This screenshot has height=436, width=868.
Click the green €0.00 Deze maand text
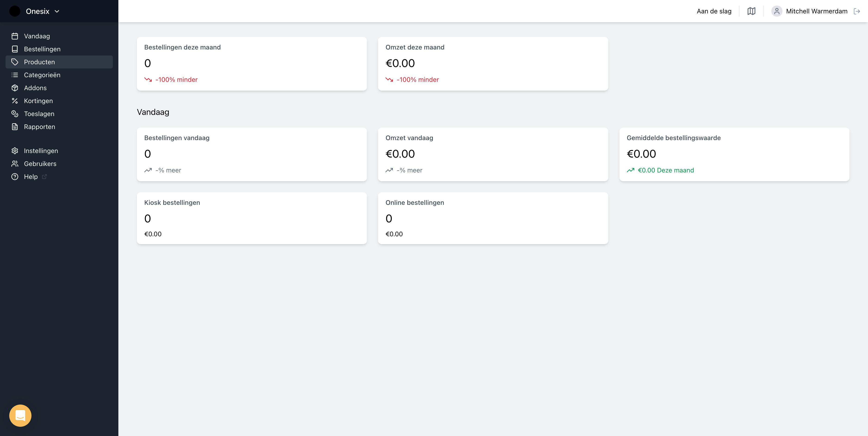666,170
